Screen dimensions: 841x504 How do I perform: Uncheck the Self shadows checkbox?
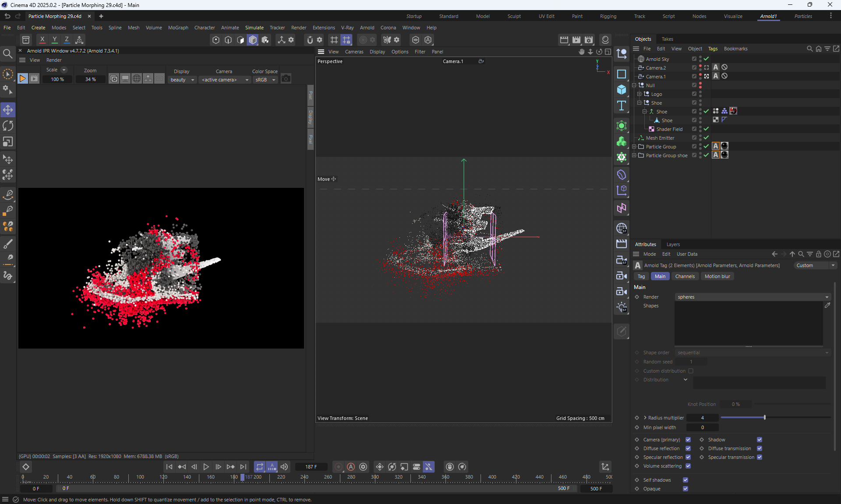(686, 480)
